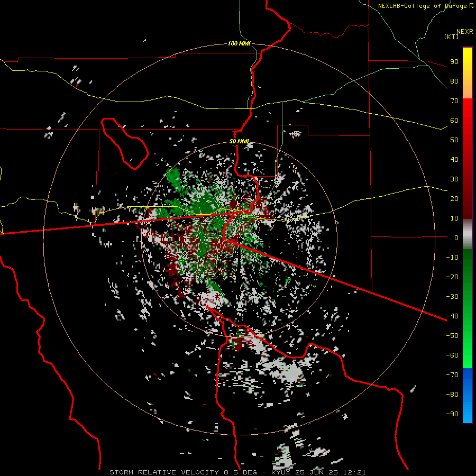Viewport: 476px width, 476px height.
Task: Click the -10 value on the velocity scale
Action: click(452, 258)
